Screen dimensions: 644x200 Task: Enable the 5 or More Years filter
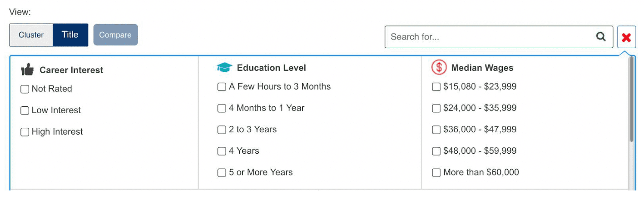click(x=222, y=172)
